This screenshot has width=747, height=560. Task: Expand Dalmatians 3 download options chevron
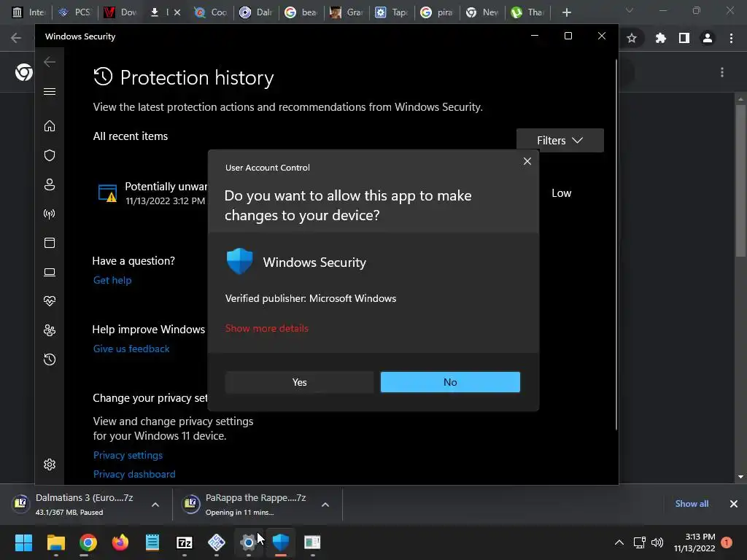[155, 505]
